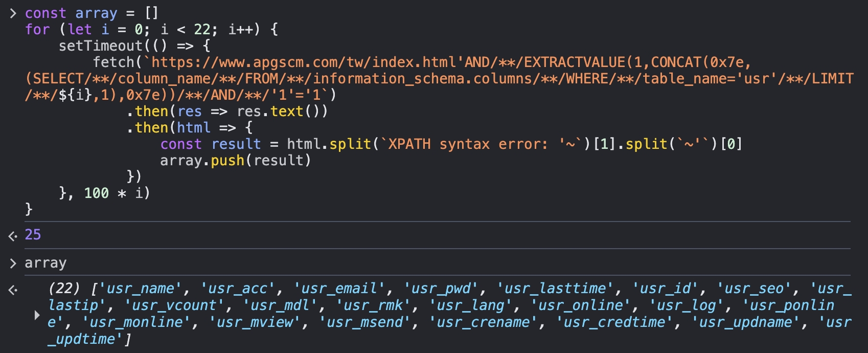This screenshot has height=353, width=868.
Task: Click the input prompt chevron before 'const array'
Action: 13,13
